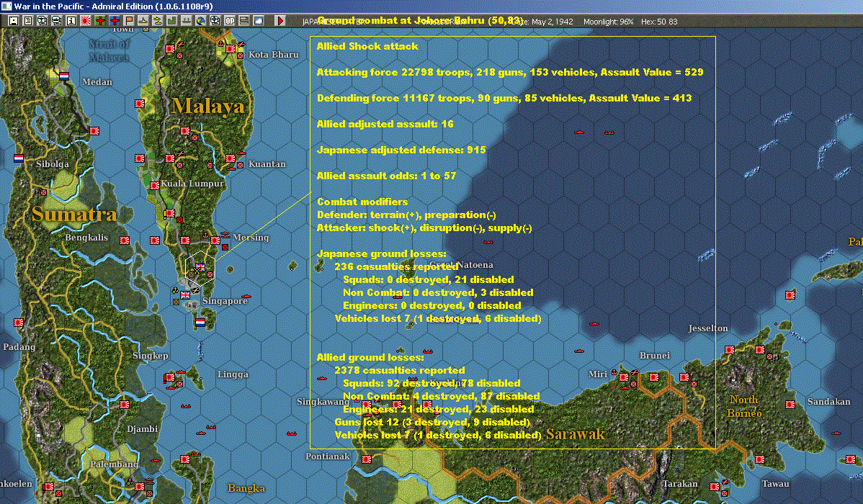
Task: Click the gray ship-in-port toolbar icon
Action: 186,21
